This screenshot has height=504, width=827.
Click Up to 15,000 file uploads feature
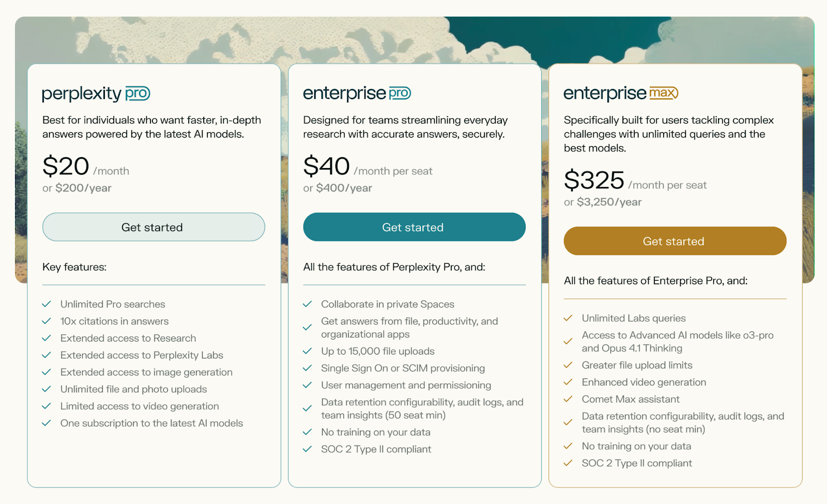click(377, 351)
